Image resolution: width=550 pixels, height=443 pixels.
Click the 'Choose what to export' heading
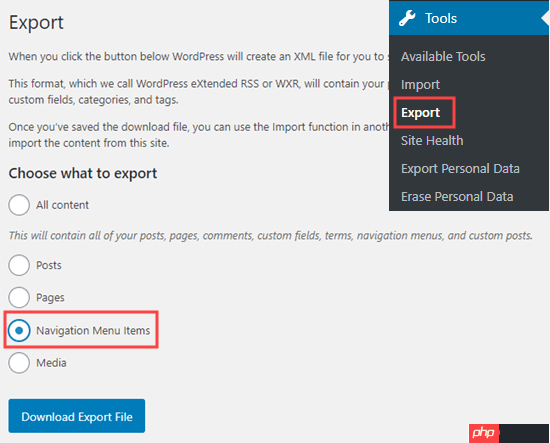(x=83, y=174)
